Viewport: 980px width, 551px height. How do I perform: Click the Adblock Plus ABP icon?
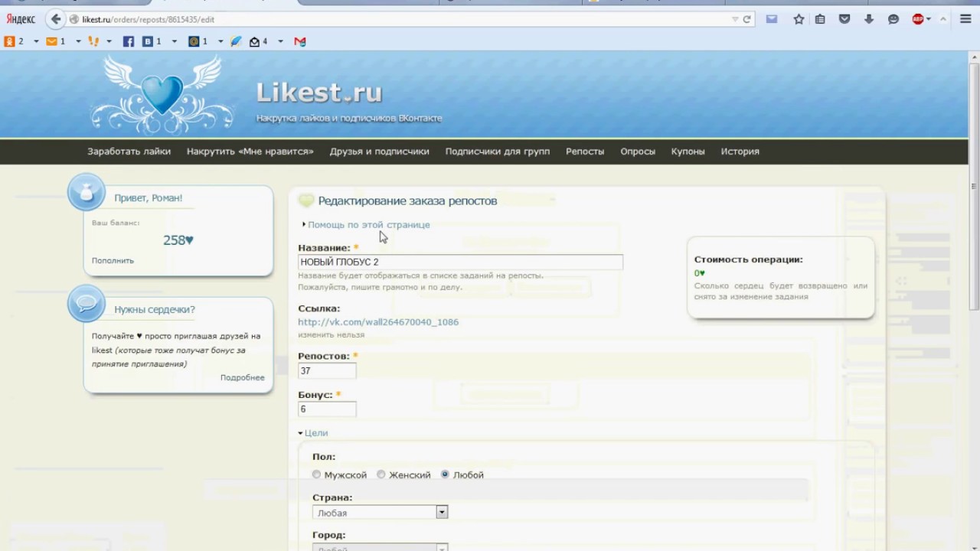click(x=917, y=19)
